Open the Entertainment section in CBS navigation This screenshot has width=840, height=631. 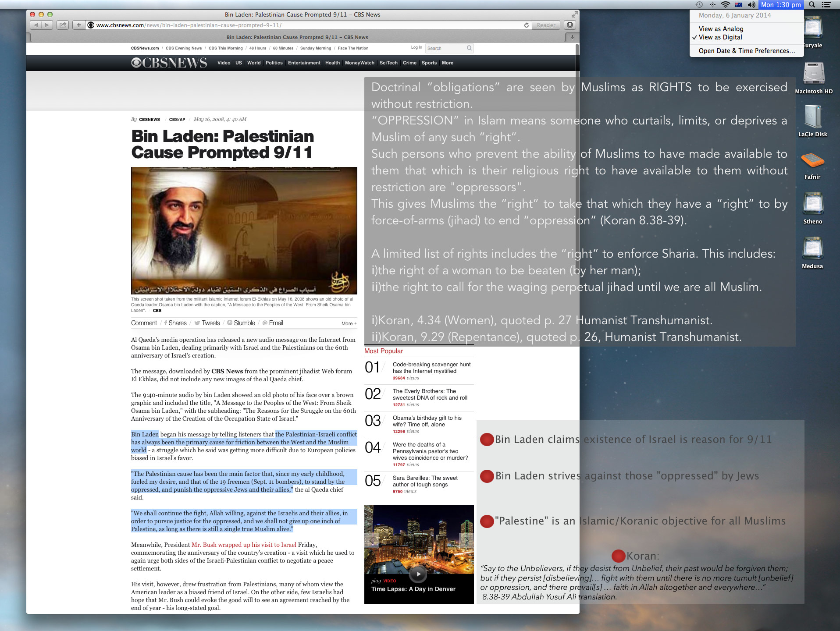click(304, 63)
